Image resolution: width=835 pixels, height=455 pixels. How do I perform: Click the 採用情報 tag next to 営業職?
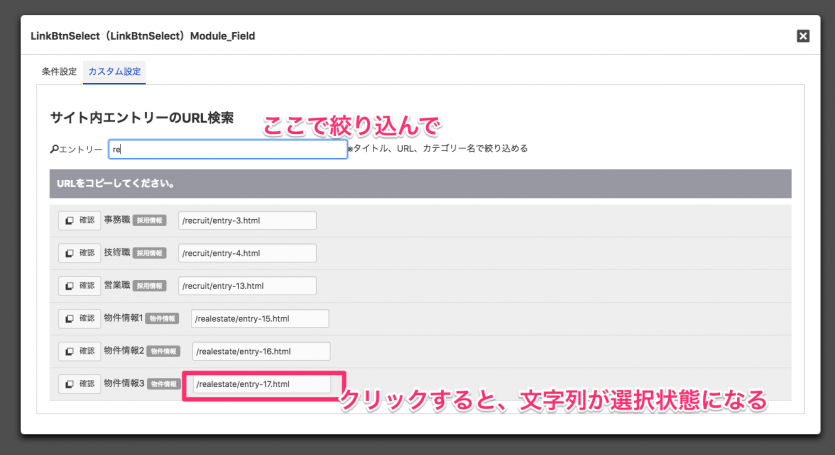(x=149, y=286)
